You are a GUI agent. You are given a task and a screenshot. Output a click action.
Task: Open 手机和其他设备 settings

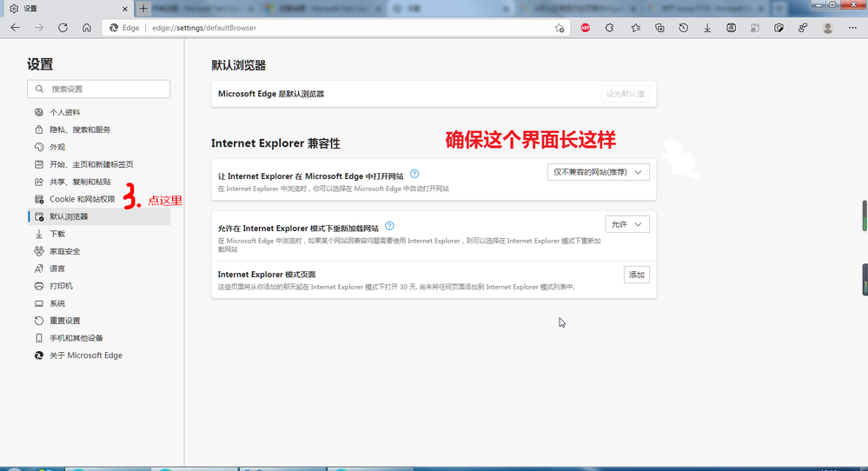[98, 338]
